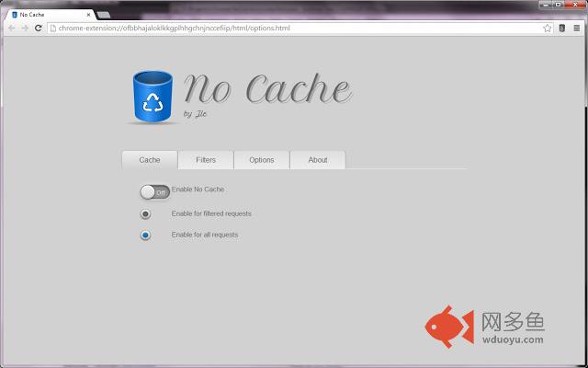
Task: Click the blue recycle bin logo
Action: [153, 97]
